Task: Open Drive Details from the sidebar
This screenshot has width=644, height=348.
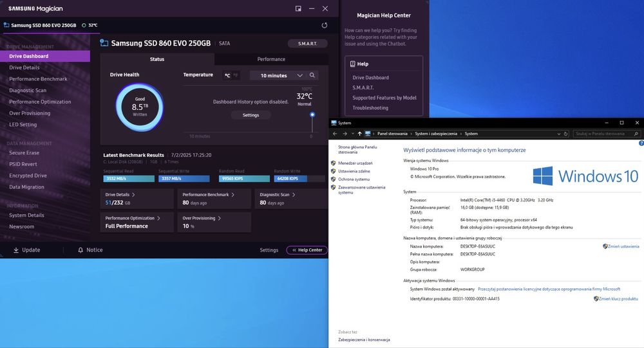Action: [x=24, y=68]
